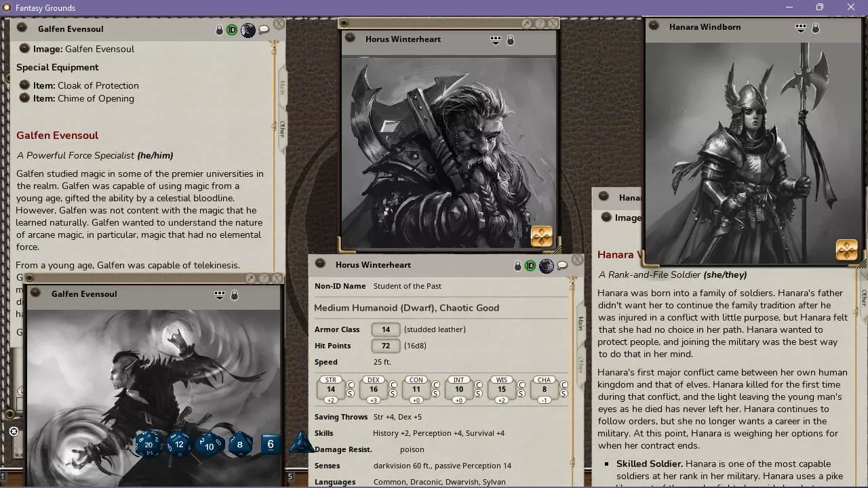Open the Chime of Opening item link
868x488 pixels.
click(24, 98)
